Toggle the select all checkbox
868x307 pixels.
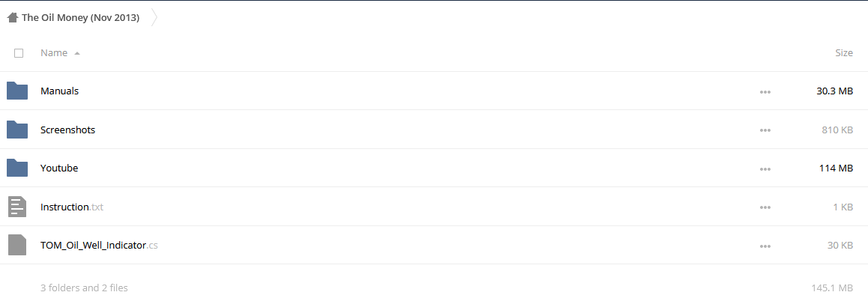click(x=19, y=53)
